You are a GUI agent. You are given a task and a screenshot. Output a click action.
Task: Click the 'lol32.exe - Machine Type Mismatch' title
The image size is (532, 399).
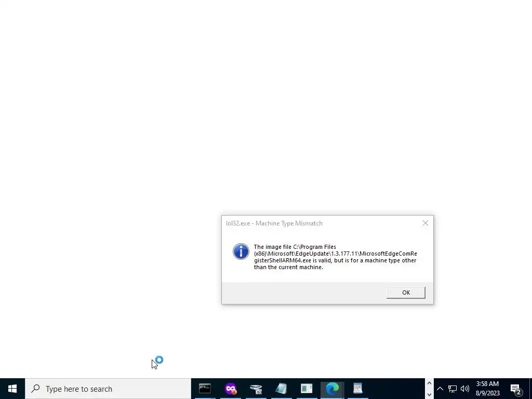click(x=274, y=223)
